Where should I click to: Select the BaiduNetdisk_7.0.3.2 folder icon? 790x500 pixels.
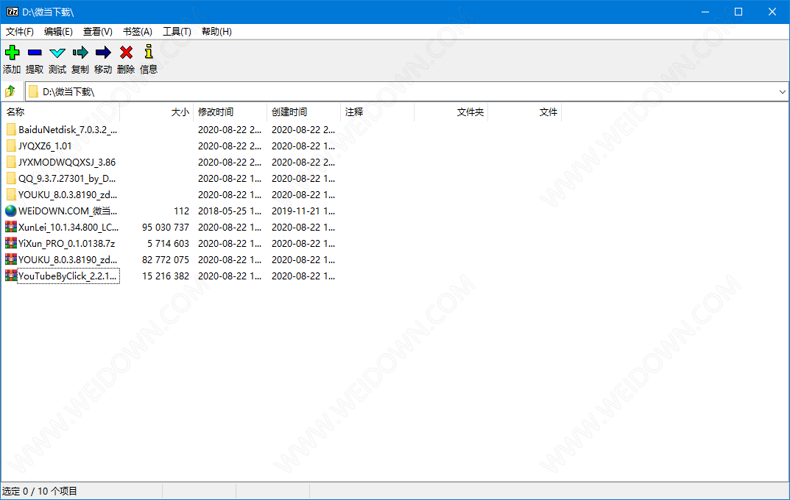click(x=11, y=130)
